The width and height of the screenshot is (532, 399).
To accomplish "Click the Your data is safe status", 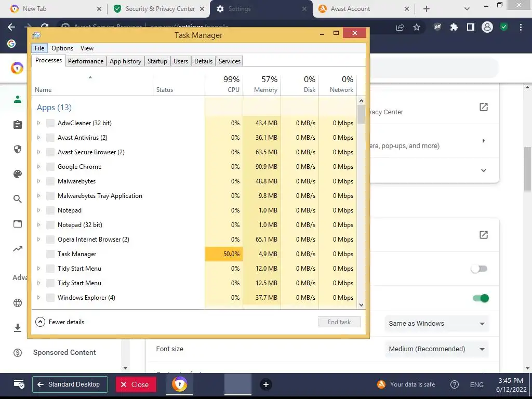I will click(406, 384).
